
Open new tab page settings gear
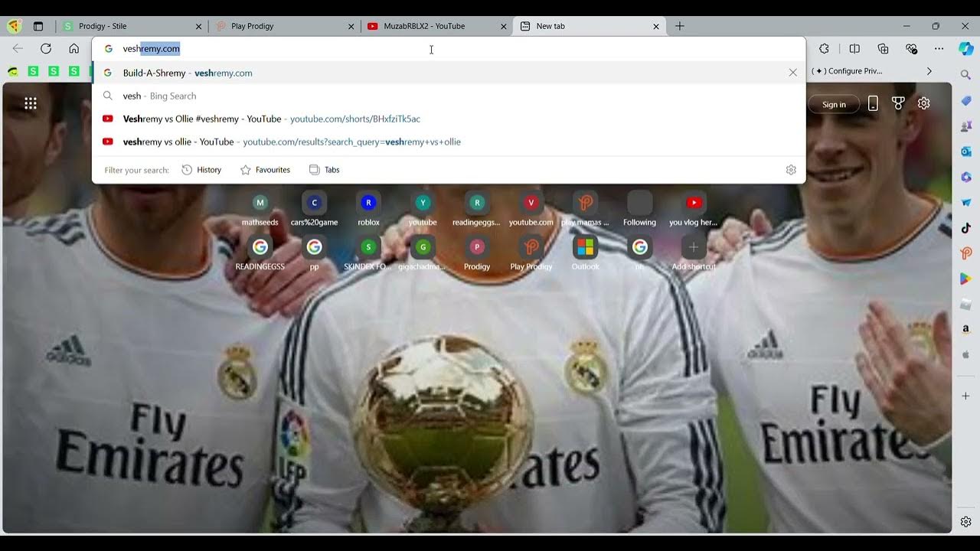924,103
